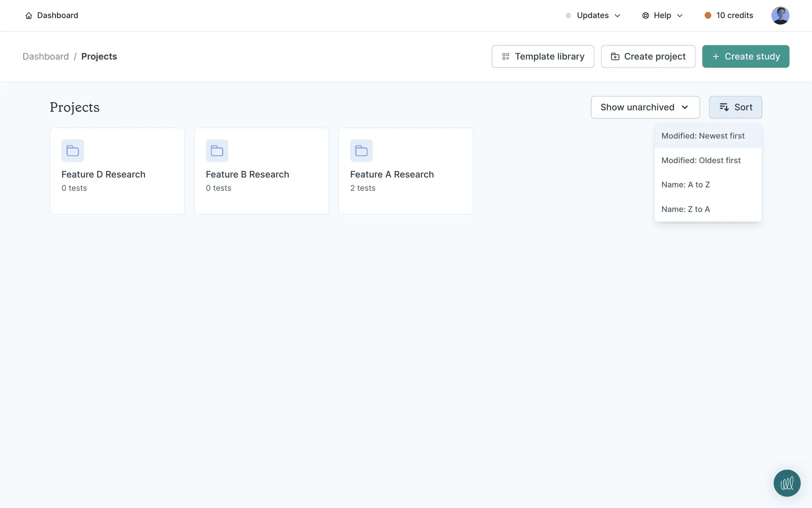Click the Create project button
This screenshot has height=508, width=812.
[x=648, y=56]
